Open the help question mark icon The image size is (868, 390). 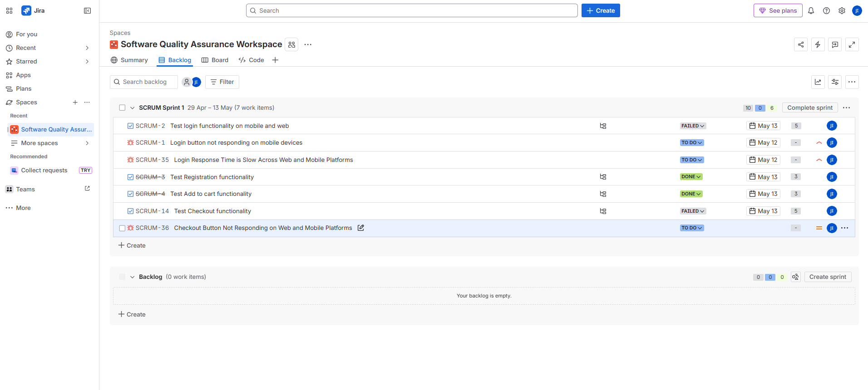(826, 10)
